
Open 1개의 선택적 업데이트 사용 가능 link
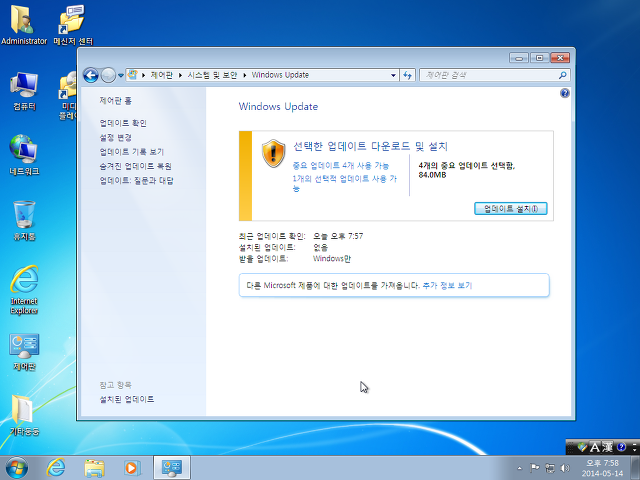[344, 183]
